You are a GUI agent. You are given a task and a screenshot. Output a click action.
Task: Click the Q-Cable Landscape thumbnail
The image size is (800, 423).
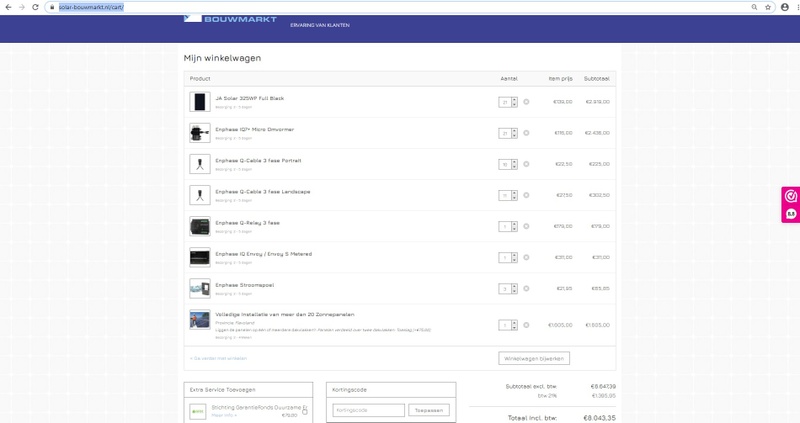pos(200,195)
